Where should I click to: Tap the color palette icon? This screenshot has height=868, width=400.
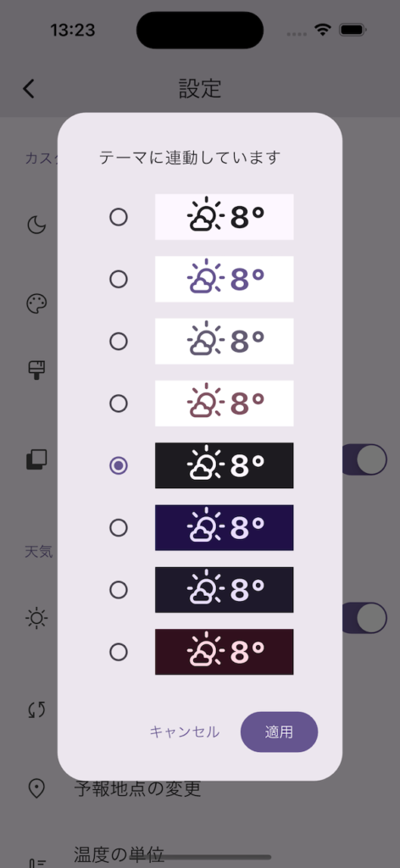coord(36,304)
